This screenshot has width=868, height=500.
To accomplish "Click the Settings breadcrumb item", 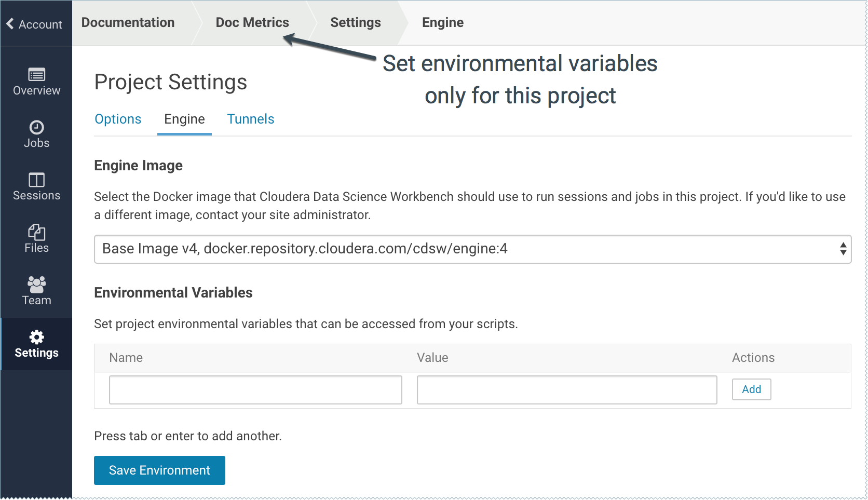I will 356,22.
